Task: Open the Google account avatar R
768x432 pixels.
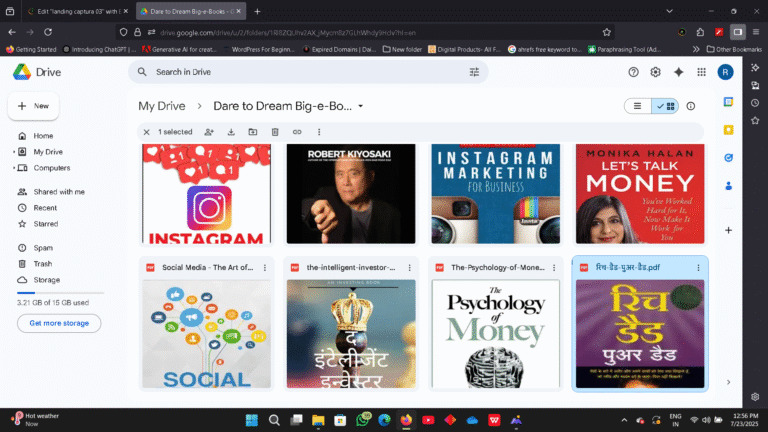Action: [x=725, y=72]
